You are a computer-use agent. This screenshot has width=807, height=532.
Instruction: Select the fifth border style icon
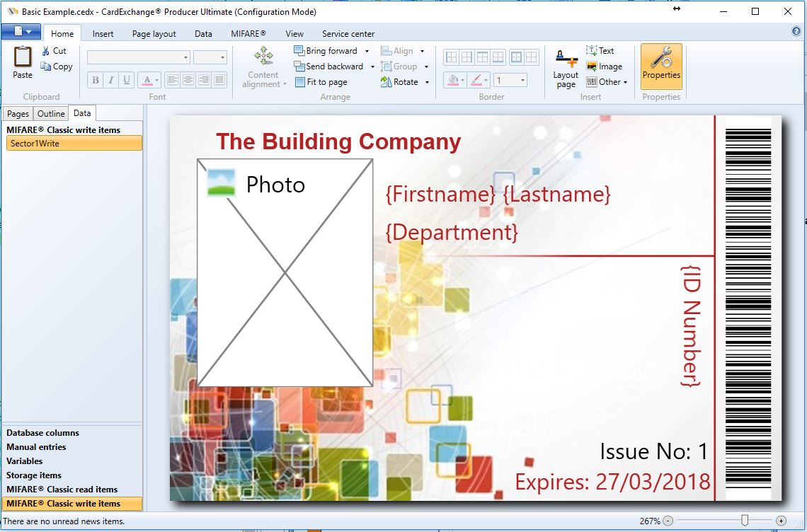517,57
